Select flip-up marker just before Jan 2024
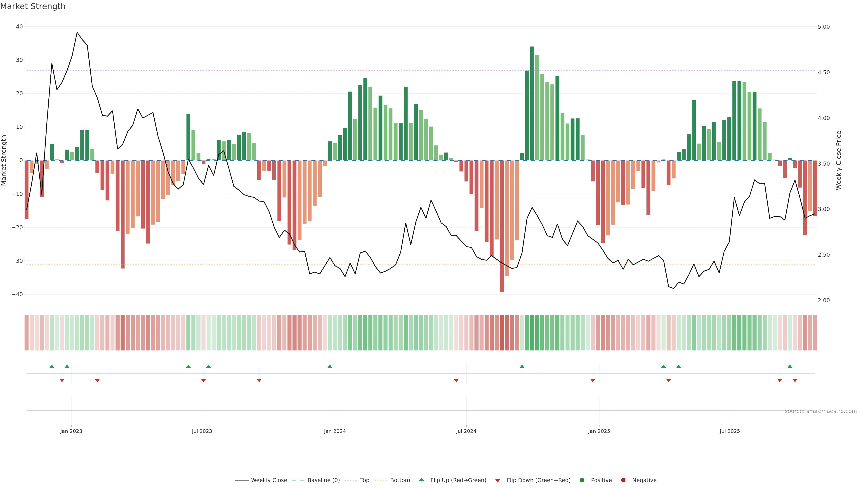This screenshot has width=868, height=488. point(330,366)
